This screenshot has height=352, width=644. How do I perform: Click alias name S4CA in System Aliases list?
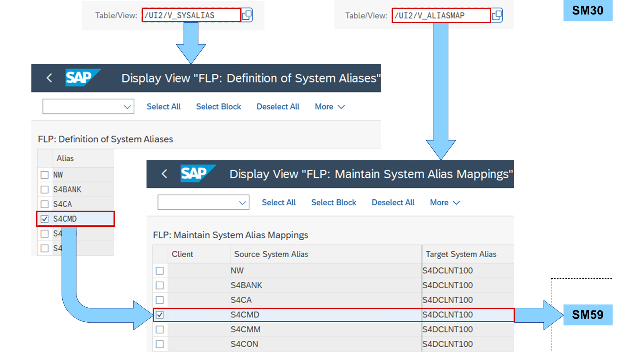click(x=62, y=204)
